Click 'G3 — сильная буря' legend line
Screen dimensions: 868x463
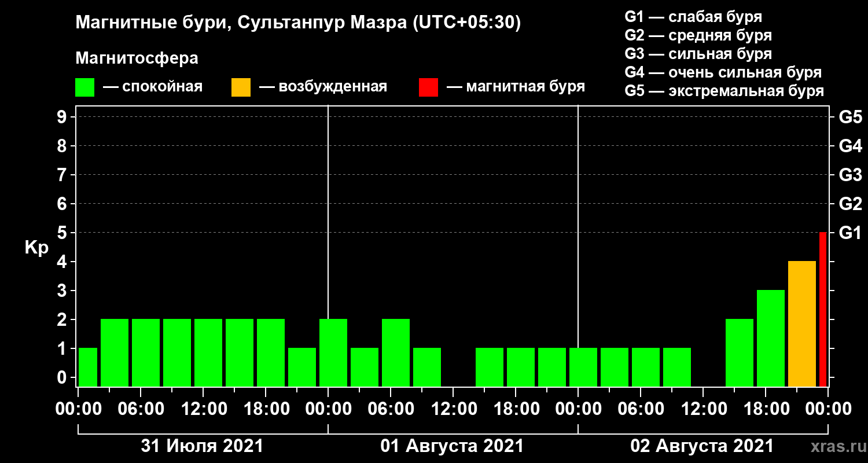pos(698,54)
